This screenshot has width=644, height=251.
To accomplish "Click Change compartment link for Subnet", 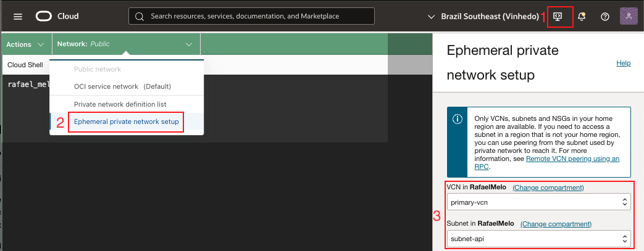I will coord(556,223).
